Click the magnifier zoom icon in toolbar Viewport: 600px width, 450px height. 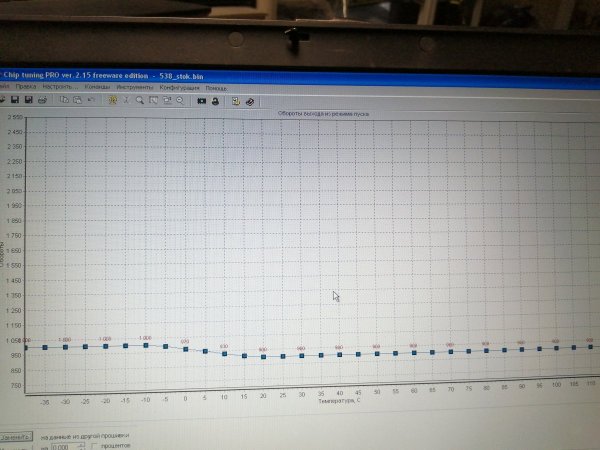tap(141, 101)
